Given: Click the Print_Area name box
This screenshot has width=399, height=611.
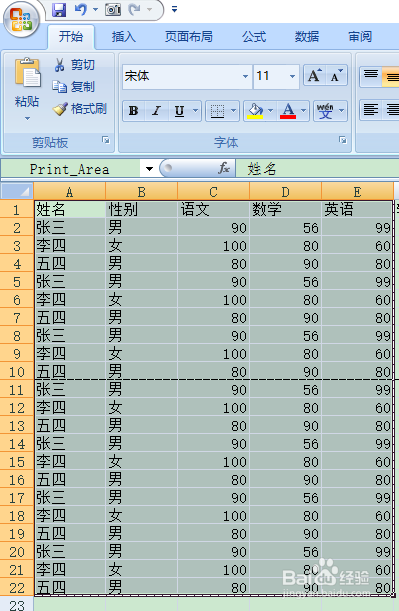Looking at the screenshot, I should [x=70, y=169].
